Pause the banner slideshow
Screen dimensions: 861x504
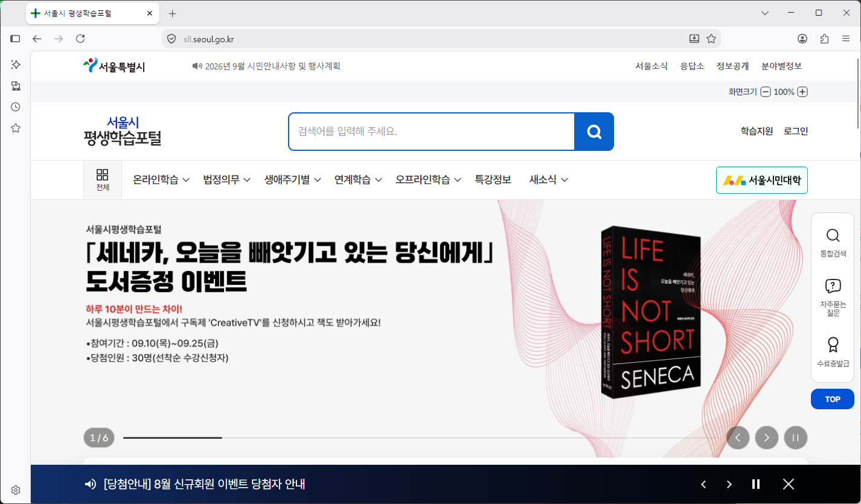[796, 438]
